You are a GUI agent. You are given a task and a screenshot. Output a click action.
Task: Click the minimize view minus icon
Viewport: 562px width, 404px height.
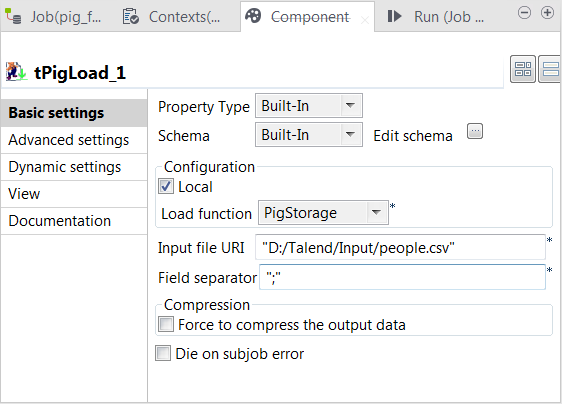[x=524, y=13]
